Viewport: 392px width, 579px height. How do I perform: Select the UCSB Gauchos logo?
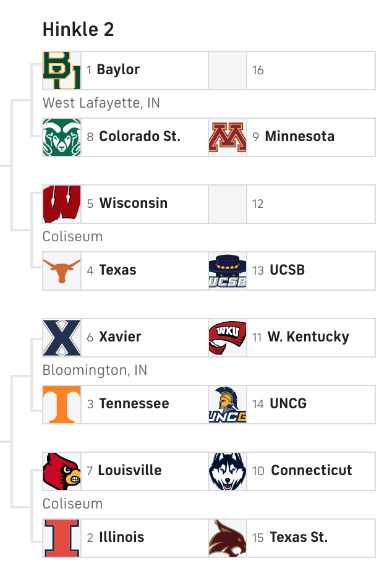228,271
